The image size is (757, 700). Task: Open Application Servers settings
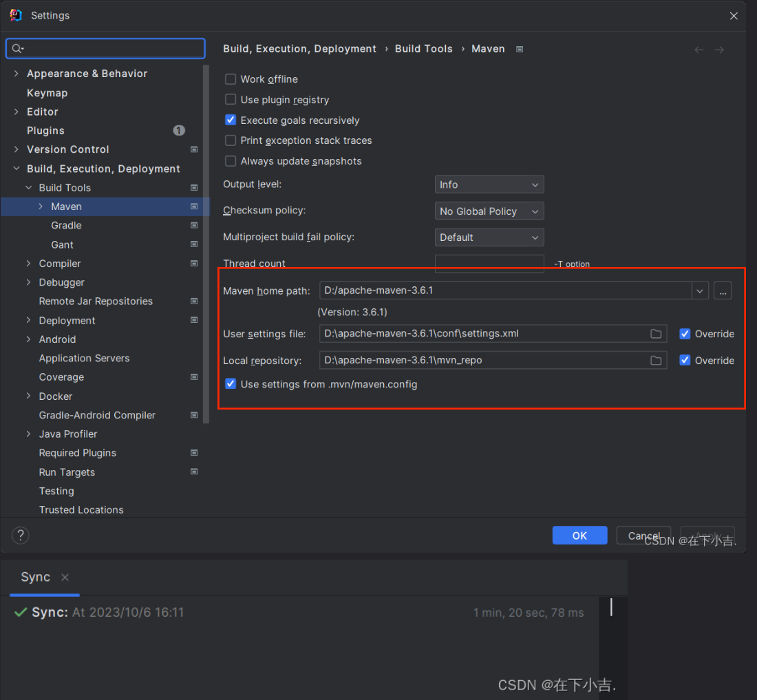[x=85, y=358]
